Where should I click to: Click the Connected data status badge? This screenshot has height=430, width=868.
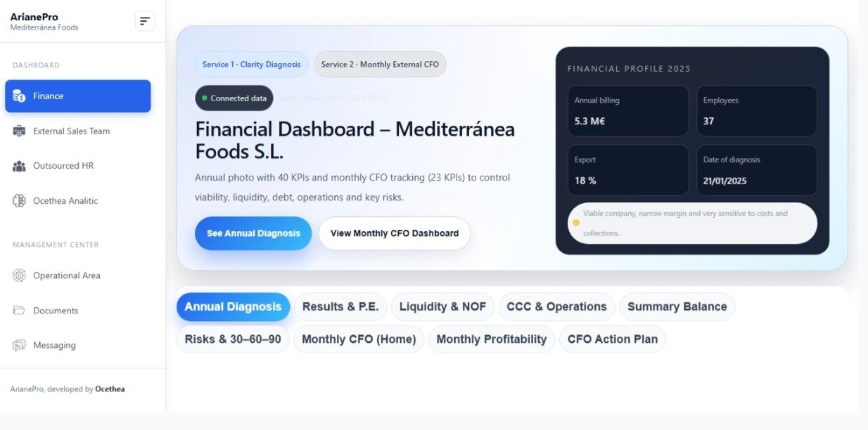234,98
